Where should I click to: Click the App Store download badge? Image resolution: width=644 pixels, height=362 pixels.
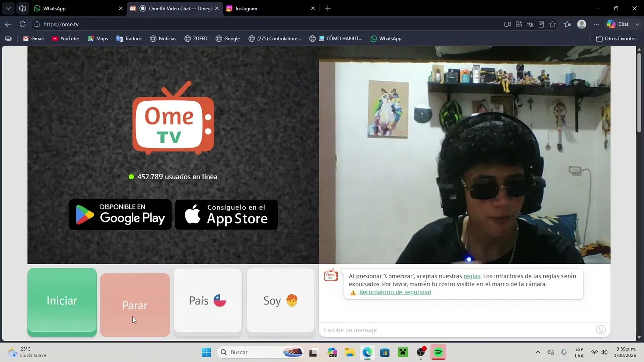[x=226, y=215]
